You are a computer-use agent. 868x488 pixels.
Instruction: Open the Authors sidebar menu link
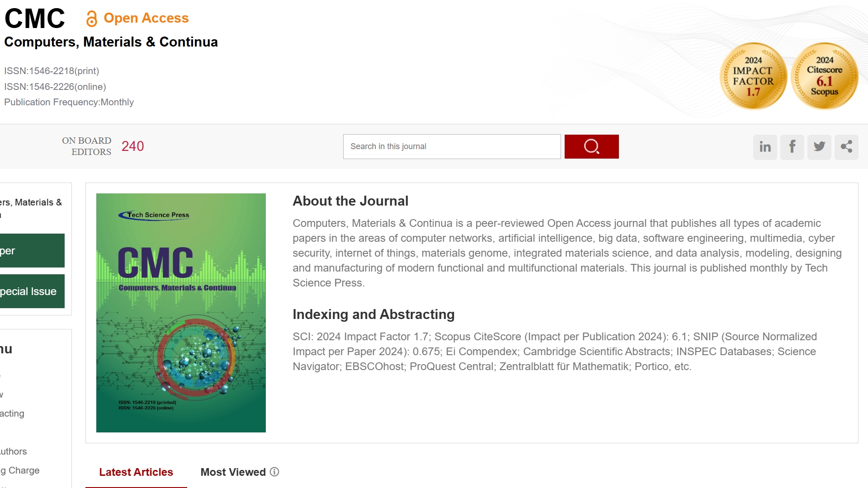[x=14, y=451]
